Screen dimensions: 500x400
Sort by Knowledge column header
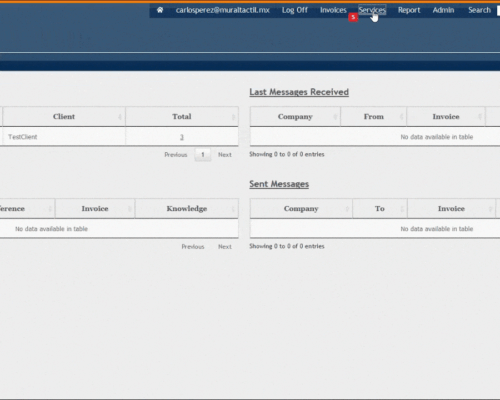187,209
